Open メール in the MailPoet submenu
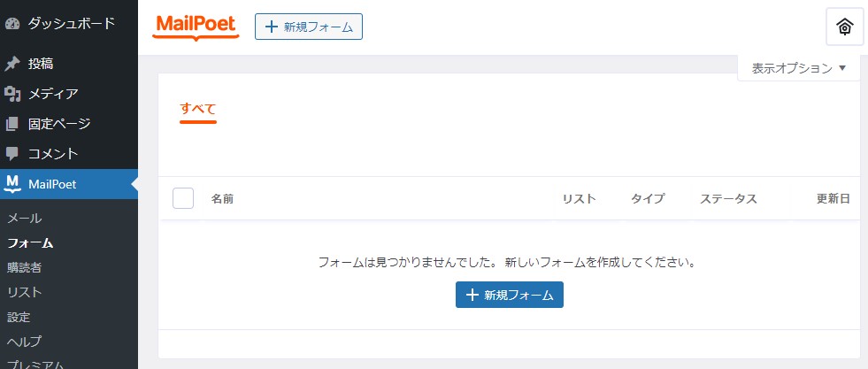 [x=25, y=218]
